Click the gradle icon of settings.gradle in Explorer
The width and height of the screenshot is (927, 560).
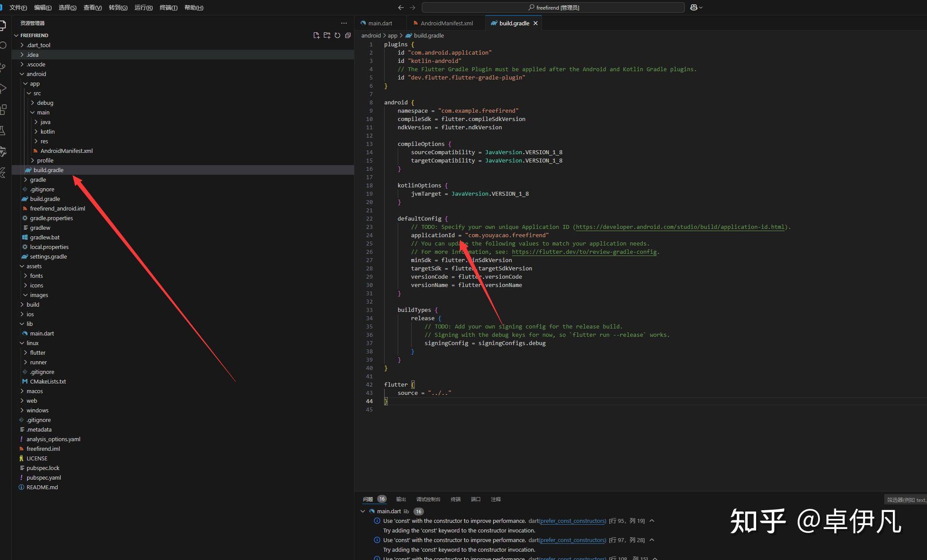[x=25, y=256]
